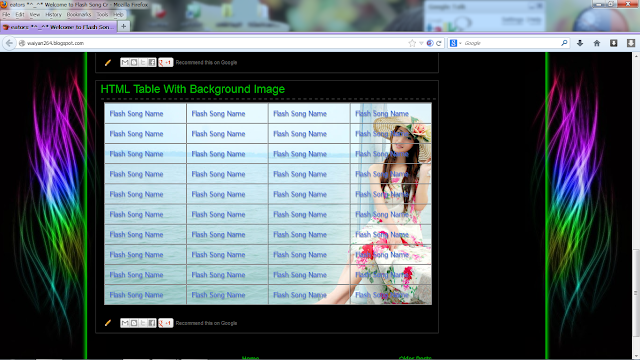Edit HTML Table post with lower pencil
Viewport: 640px width, 360px height.
coord(108,323)
